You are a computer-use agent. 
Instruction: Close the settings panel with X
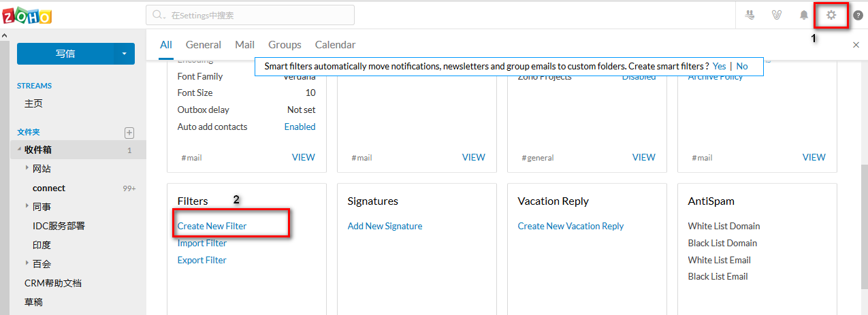[x=856, y=45]
